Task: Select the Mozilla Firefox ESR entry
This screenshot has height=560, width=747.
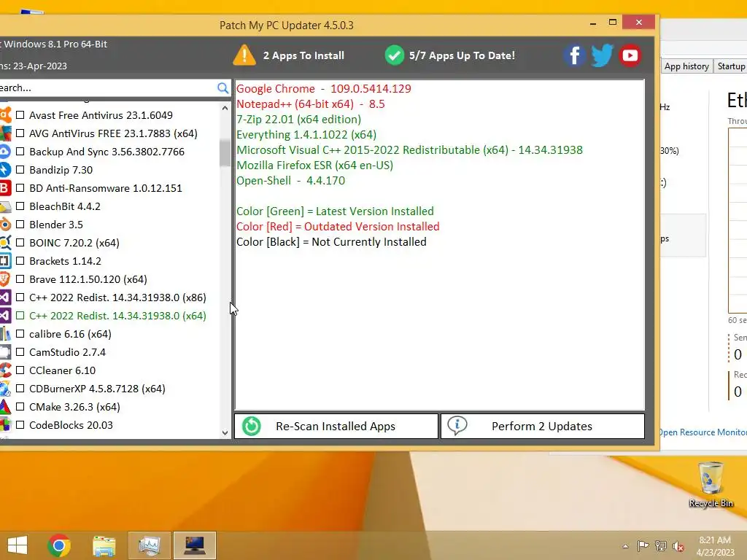Action: pos(314,166)
